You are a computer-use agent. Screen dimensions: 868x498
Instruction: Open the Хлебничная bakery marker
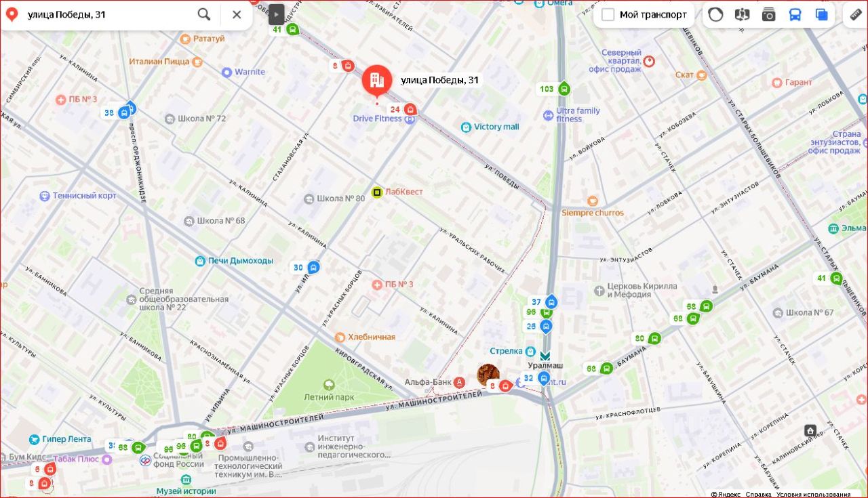(340, 337)
